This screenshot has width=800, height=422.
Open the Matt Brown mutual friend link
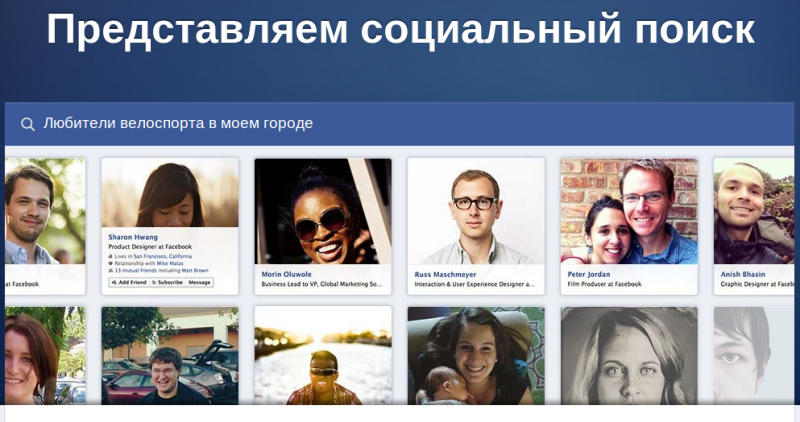(196, 270)
